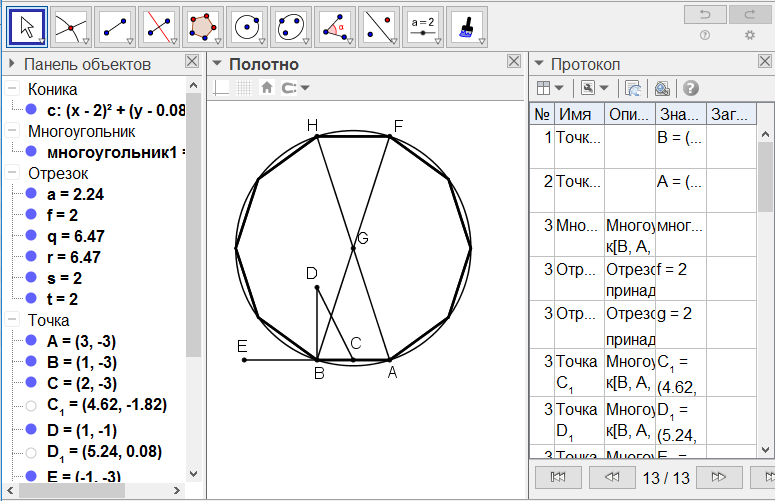
Task: Select the Polygon tool
Action: pyautogui.click(x=203, y=26)
